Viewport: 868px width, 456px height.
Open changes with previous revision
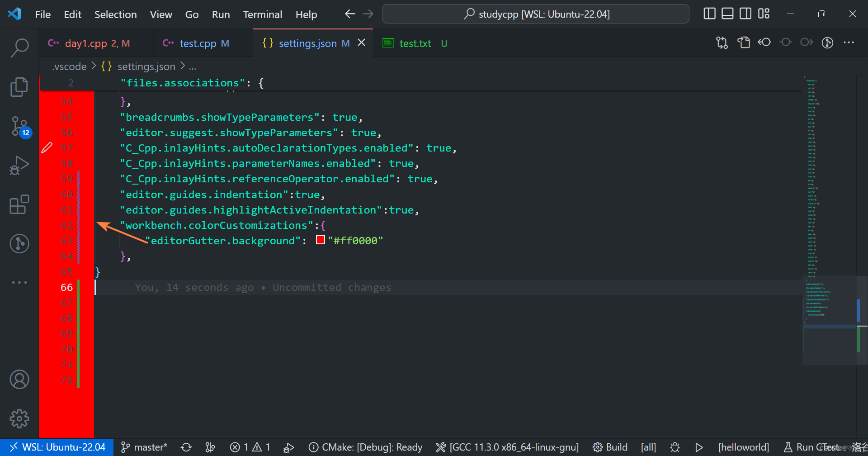click(764, 43)
